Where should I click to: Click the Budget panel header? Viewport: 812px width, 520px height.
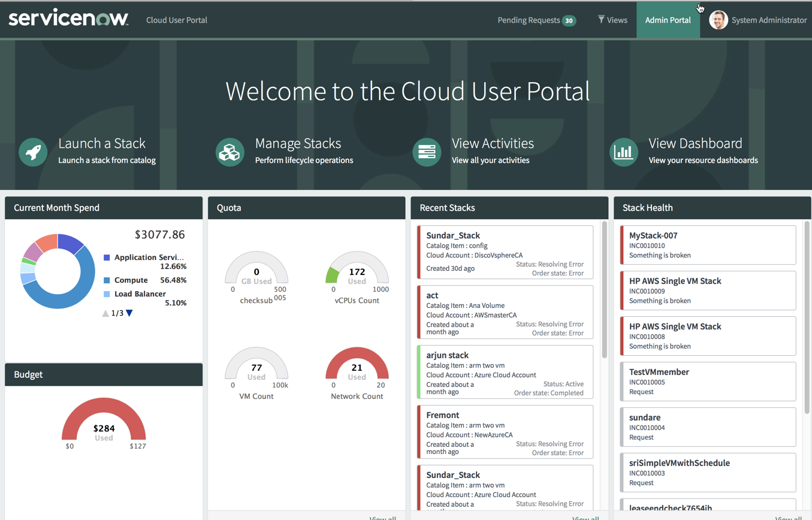(104, 374)
